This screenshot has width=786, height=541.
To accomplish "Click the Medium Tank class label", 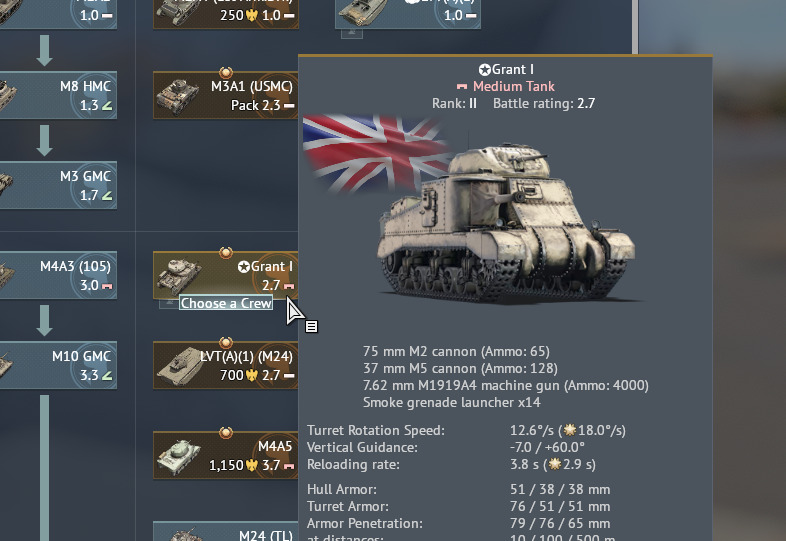I will pos(513,86).
